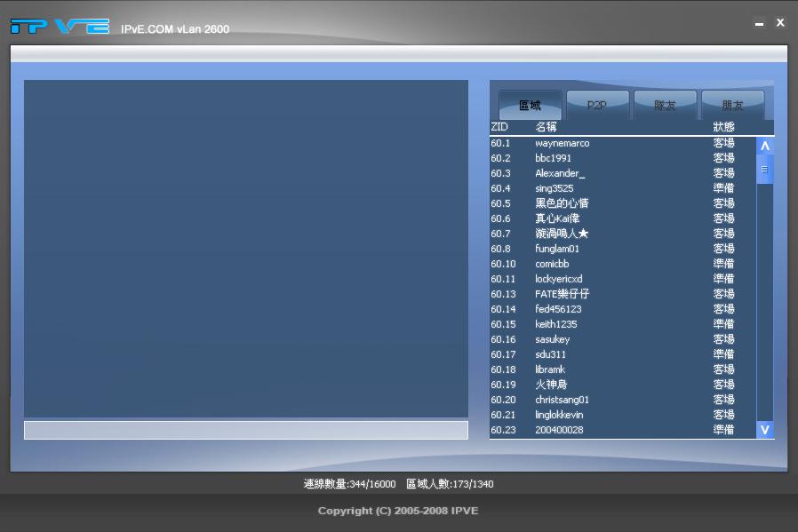
Task: Select user linglokkevin
Action: 622,415
